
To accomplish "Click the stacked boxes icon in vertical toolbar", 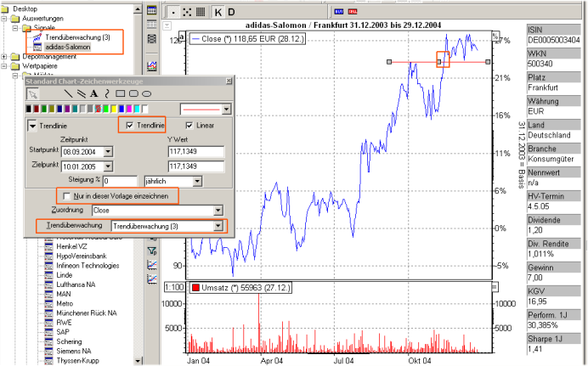I will (151, 38).
